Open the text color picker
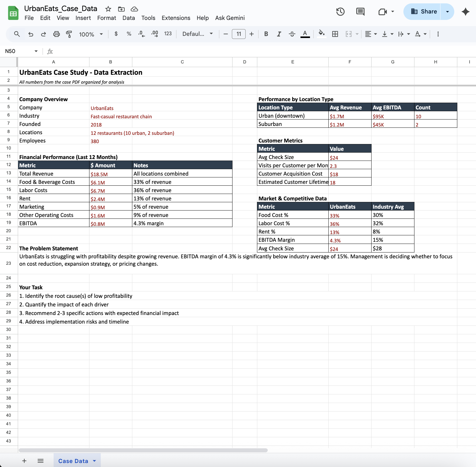The height and width of the screenshot is (467, 476). pyautogui.click(x=305, y=34)
